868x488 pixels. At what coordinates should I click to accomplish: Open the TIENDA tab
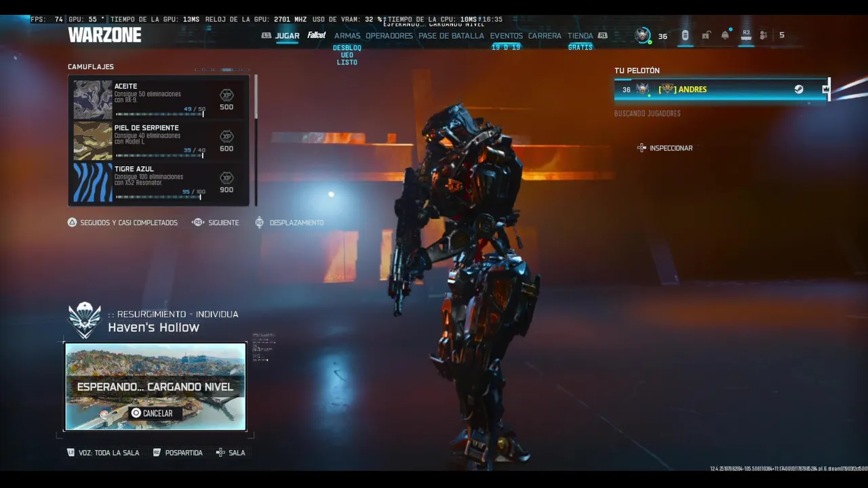coord(580,36)
